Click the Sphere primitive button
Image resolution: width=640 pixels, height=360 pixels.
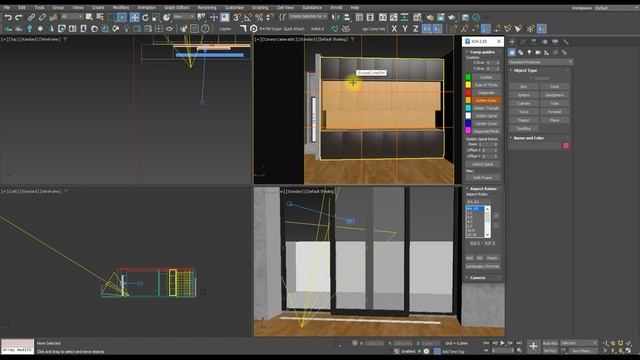[x=523, y=95]
